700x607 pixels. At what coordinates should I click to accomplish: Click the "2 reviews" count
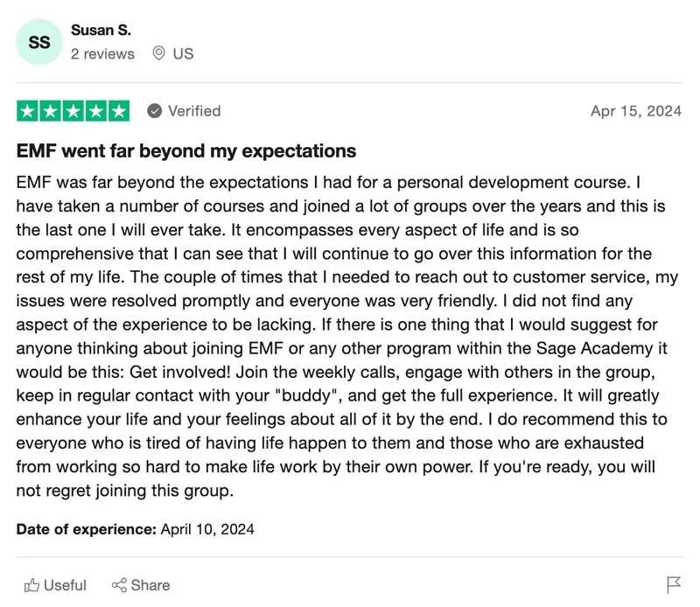[102, 53]
